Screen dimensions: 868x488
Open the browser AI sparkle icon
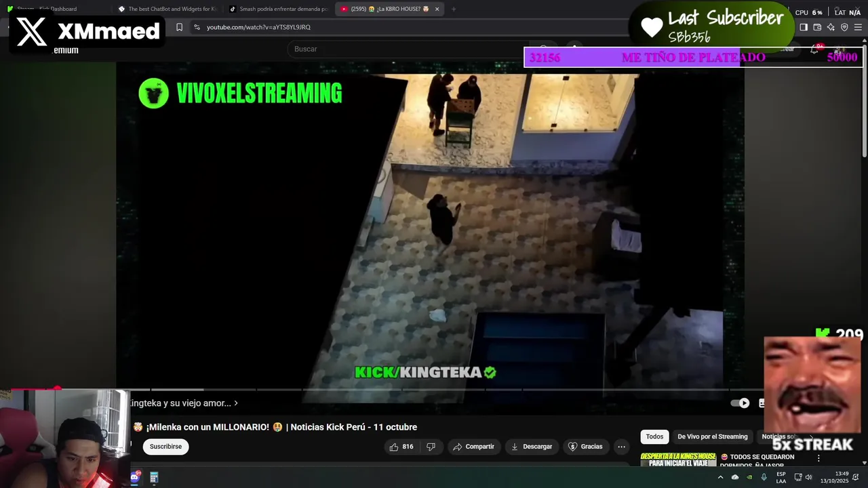click(831, 27)
